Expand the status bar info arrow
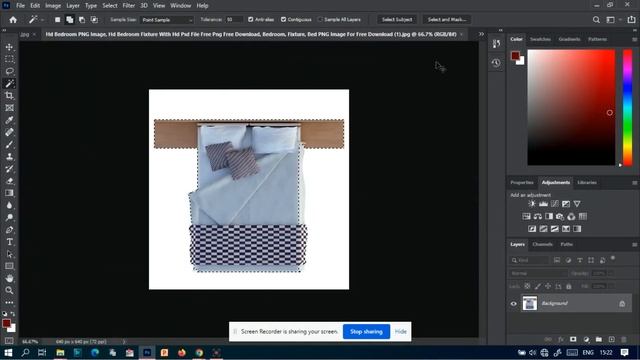 point(124,341)
